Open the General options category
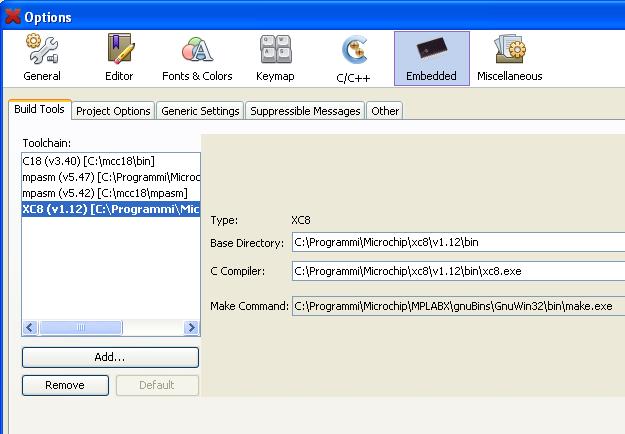The image size is (625, 434). [41, 58]
